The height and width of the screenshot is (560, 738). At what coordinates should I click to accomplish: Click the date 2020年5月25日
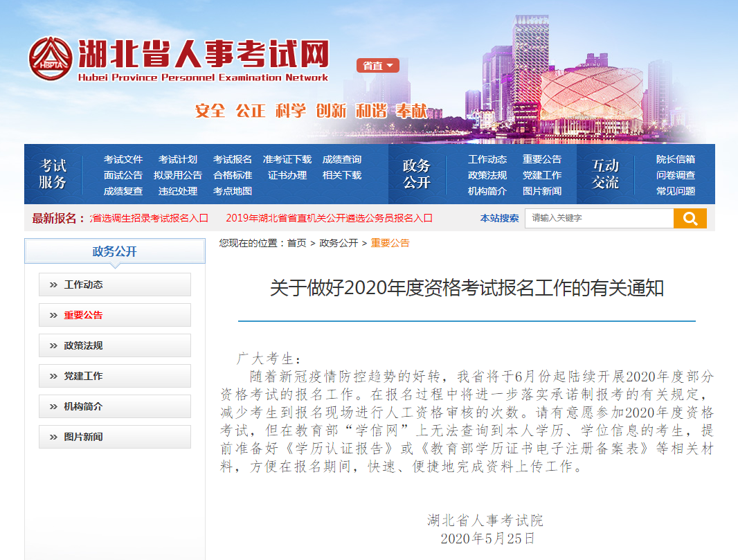coord(487,539)
